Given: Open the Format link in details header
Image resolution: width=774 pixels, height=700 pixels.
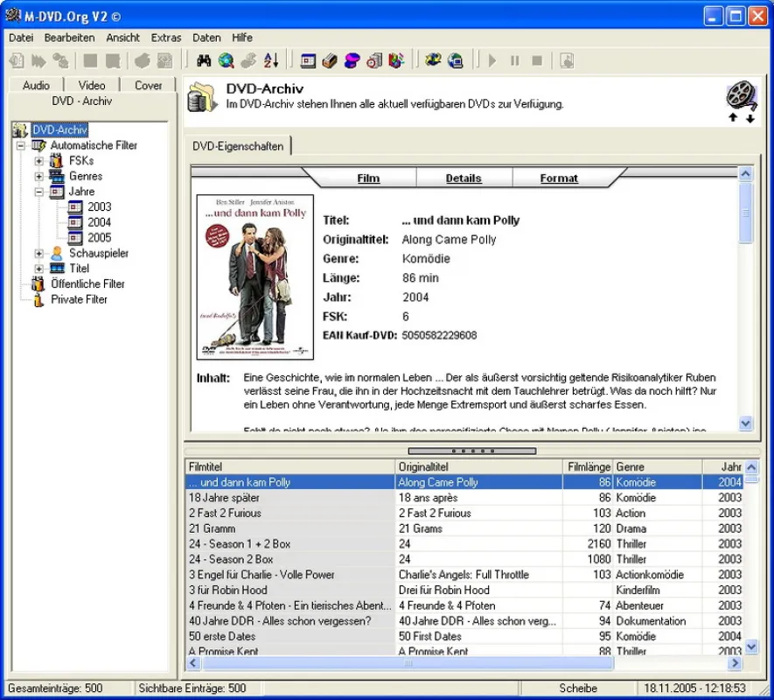Looking at the screenshot, I should pyautogui.click(x=559, y=178).
